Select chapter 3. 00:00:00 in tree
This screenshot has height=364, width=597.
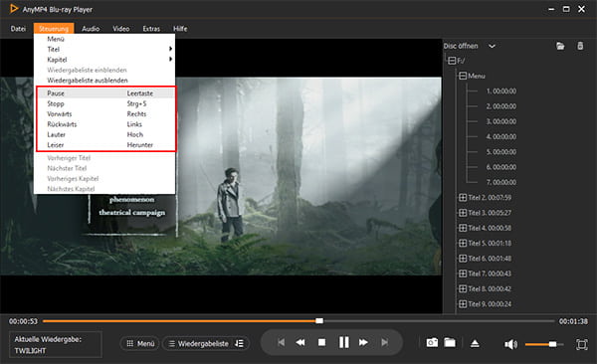[x=501, y=121]
